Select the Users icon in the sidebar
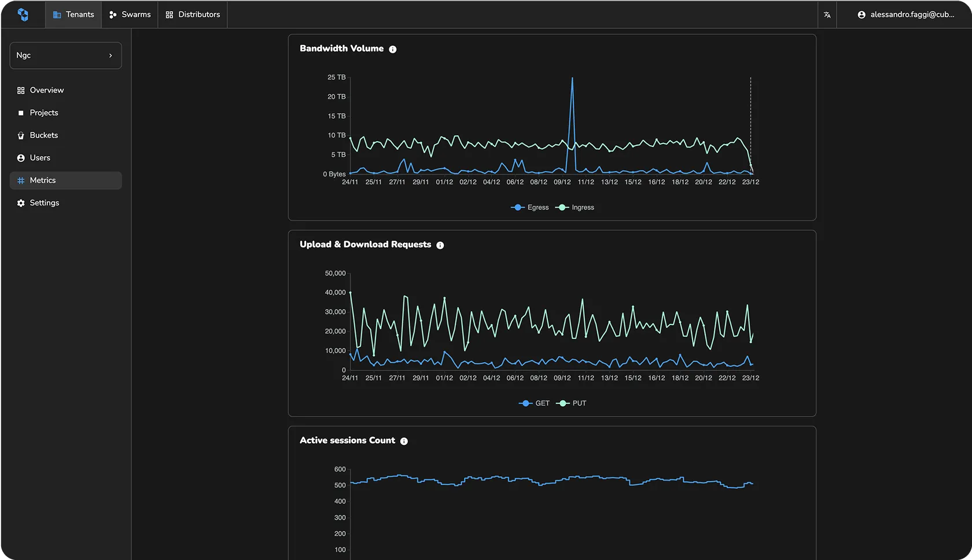 (x=20, y=157)
